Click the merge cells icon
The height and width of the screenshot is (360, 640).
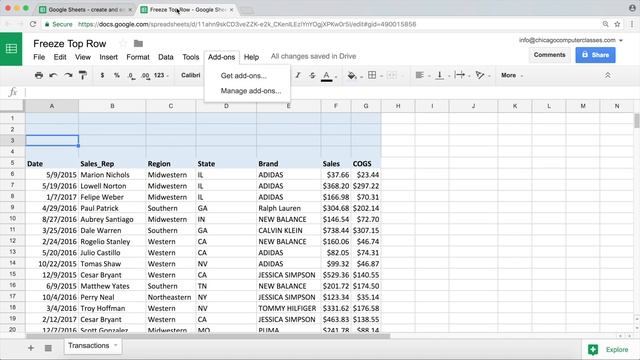pyautogui.click(x=392, y=75)
